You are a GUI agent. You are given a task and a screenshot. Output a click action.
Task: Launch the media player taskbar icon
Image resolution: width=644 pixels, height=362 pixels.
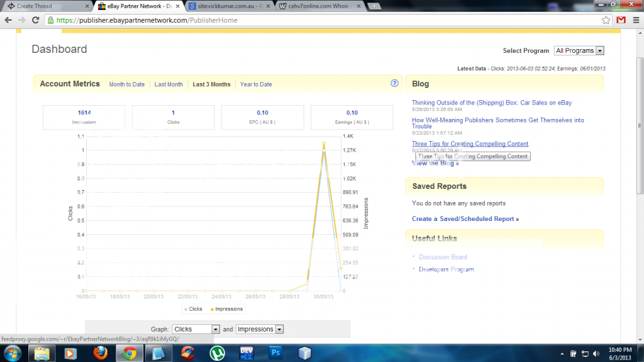(70, 353)
